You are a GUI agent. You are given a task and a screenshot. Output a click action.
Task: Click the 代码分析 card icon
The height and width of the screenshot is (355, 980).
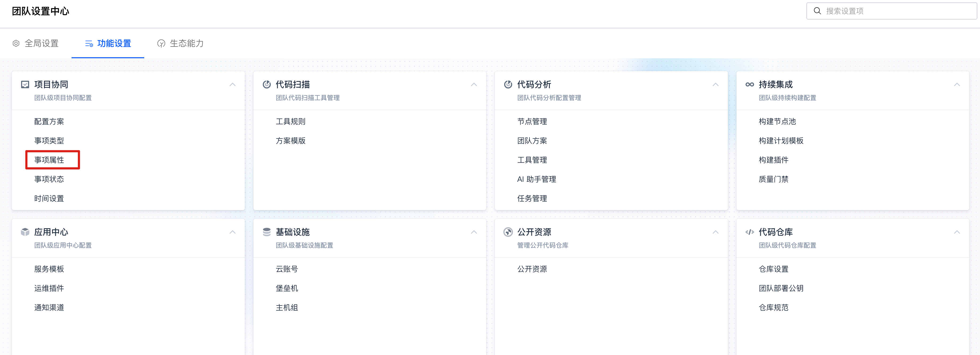point(508,84)
